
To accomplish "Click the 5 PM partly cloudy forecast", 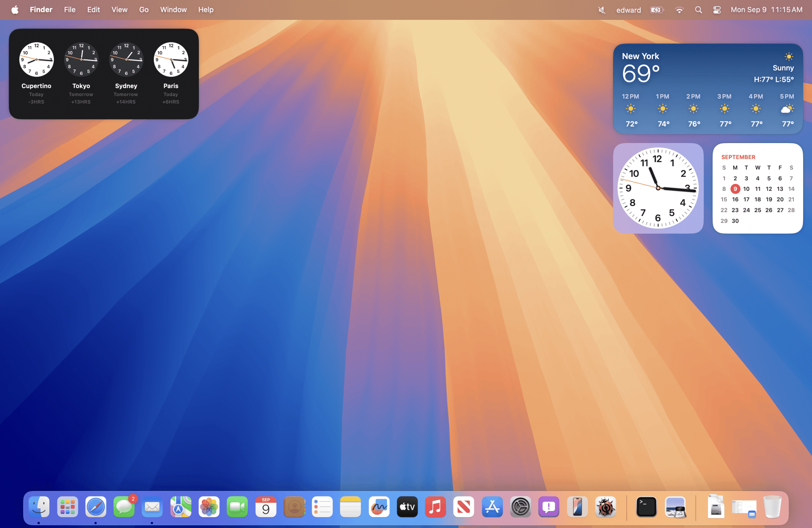I will (x=788, y=110).
